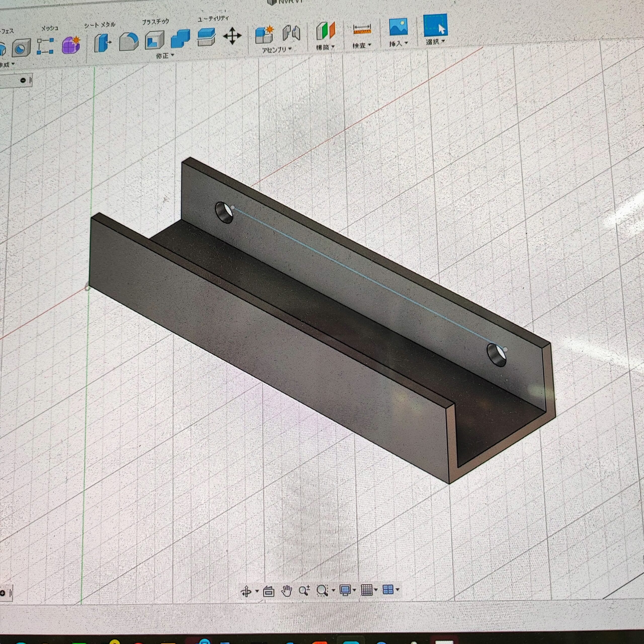The image size is (644, 644).
Task: Click the blue sketch line between holes
Action: [x=368, y=278]
